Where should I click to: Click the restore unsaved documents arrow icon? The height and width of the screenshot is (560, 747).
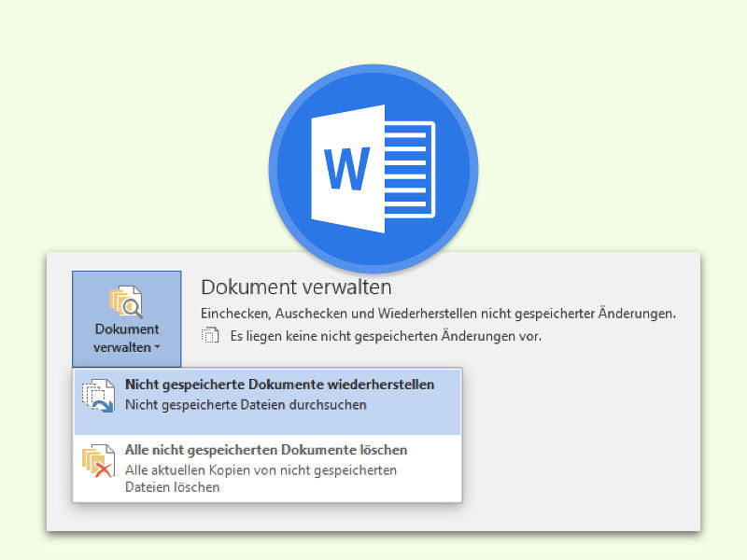click(x=98, y=395)
